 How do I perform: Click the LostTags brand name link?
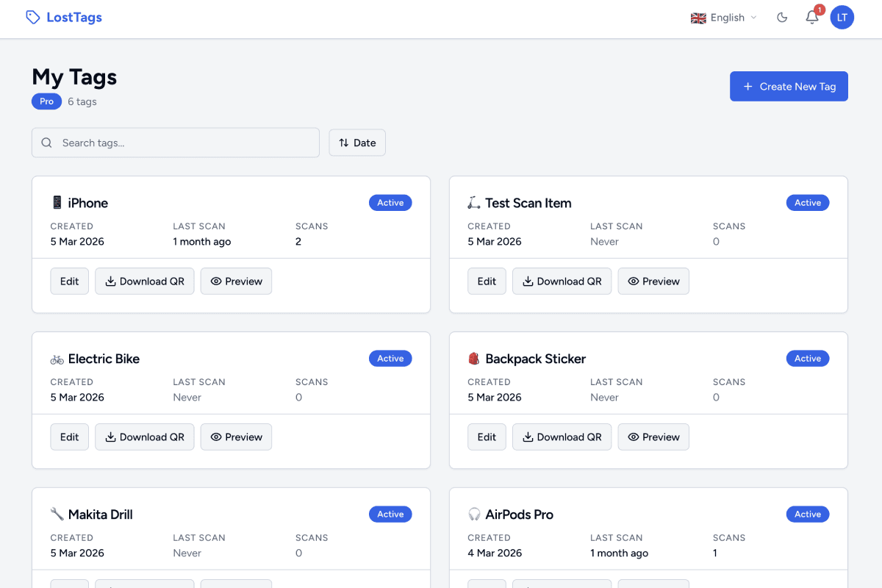[x=74, y=18]
